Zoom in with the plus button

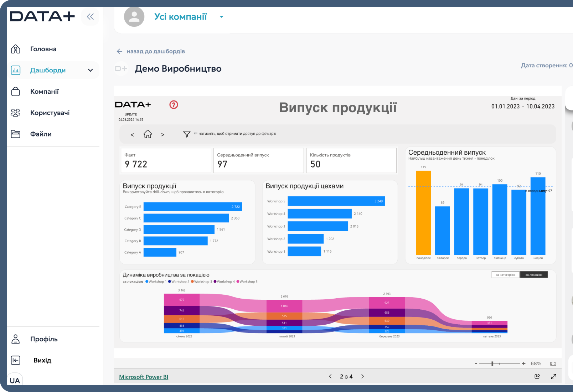point(523,363)
